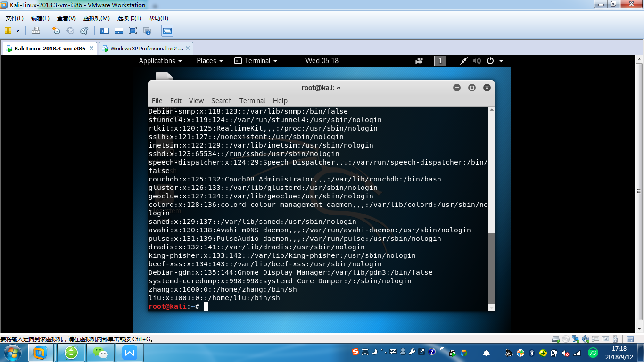Open the Sogou soft keyboard icon
Viewport: 644px width, 362px height.
[x=393, y=352]
